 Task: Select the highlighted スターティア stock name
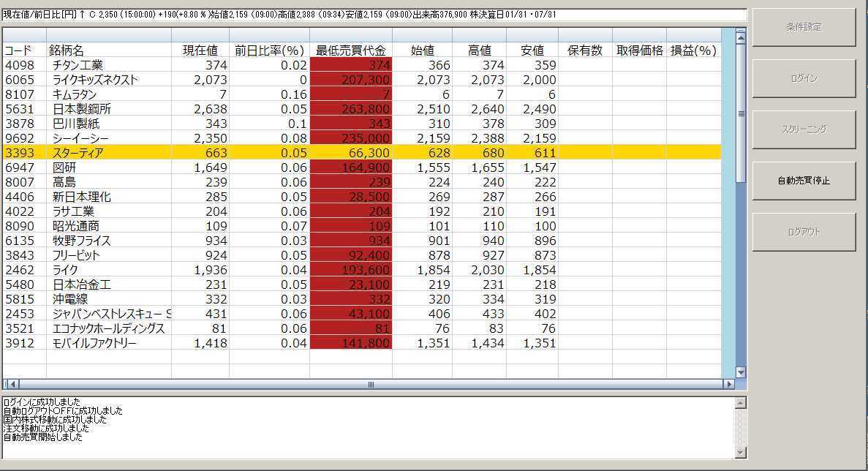pyautogui.click(x=78, y=153)
